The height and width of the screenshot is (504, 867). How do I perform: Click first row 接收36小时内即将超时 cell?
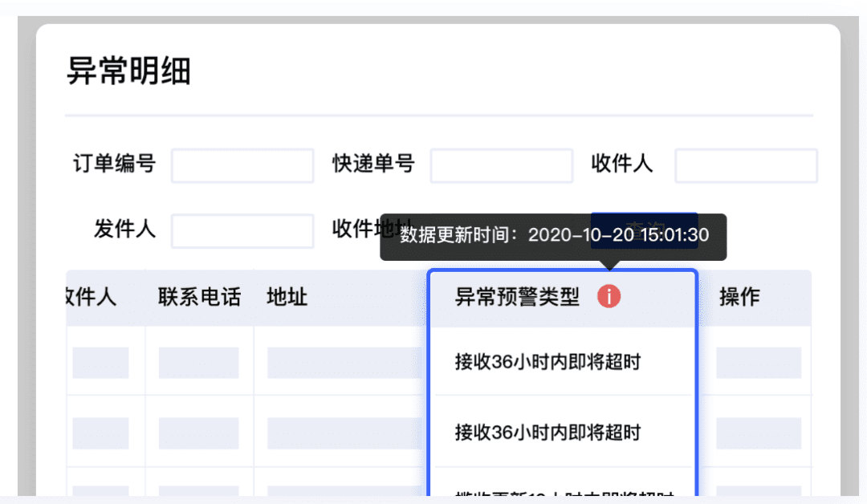[x=547, y=362]
